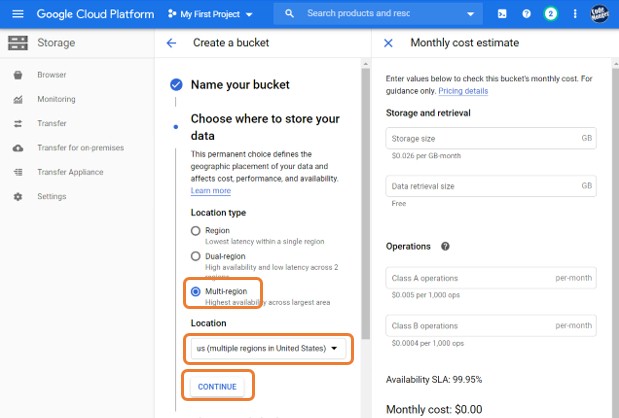This screenshot has width=619, height=418.
Task: Open Learn more link about location
Action: (211, 191)
